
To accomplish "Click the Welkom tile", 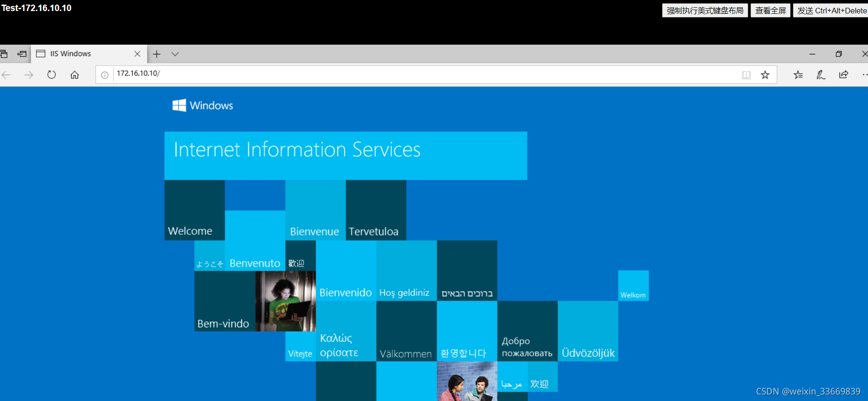I will [x=633, y=285].
